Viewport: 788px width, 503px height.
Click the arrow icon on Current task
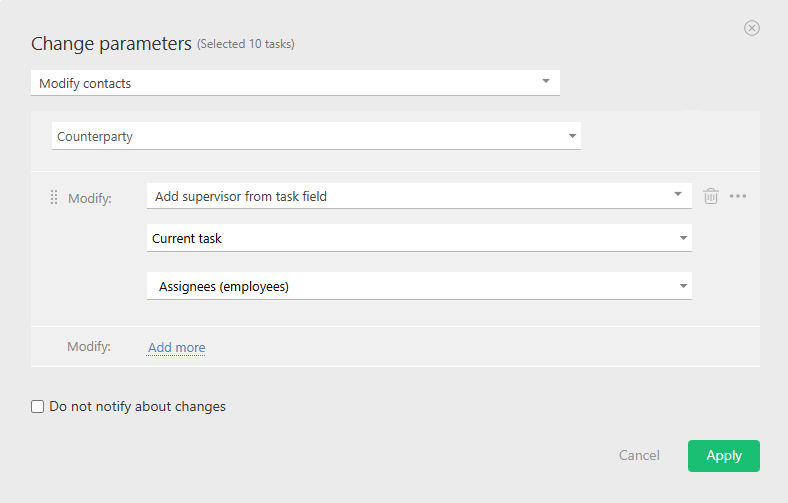click(x=683, y=238)
